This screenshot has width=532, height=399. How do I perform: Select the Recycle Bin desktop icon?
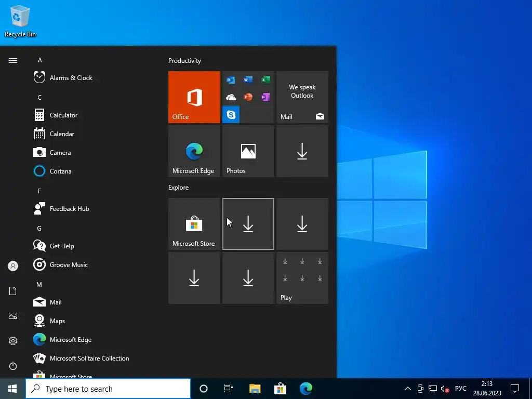pos(20,21)
